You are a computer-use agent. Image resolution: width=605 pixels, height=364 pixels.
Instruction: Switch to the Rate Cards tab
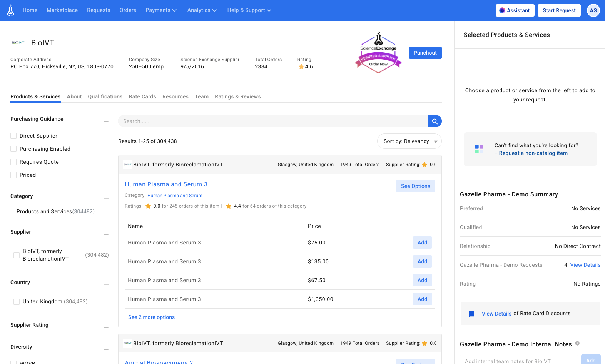click(x=142, y=96)
